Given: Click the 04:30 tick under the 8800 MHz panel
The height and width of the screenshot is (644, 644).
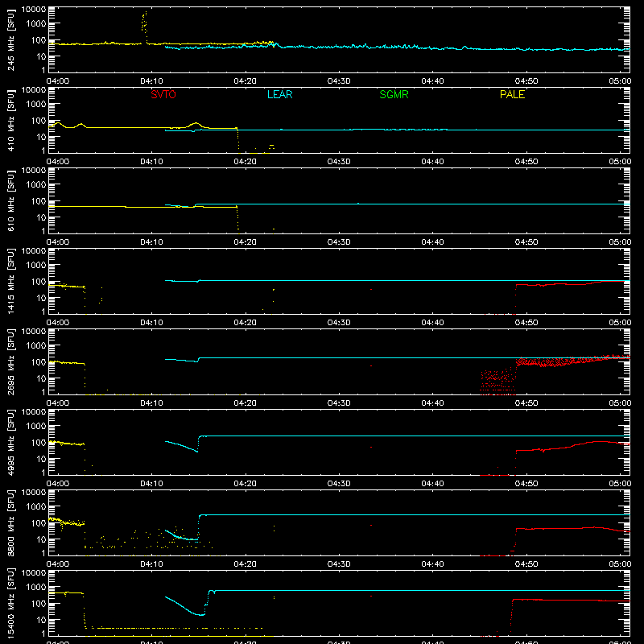Looking at the screenshot, I should pyautogui.click(x=339, y=564).
